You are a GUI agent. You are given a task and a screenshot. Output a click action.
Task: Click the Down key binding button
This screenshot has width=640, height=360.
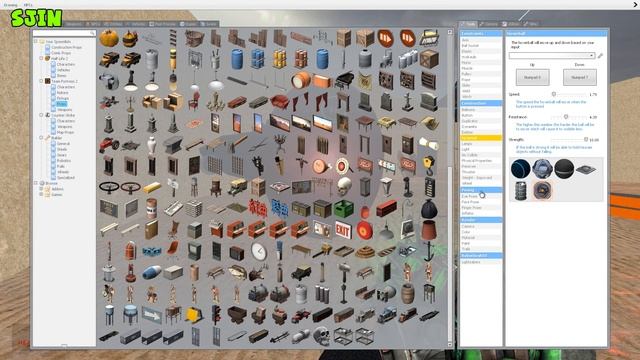pos(579,77)
